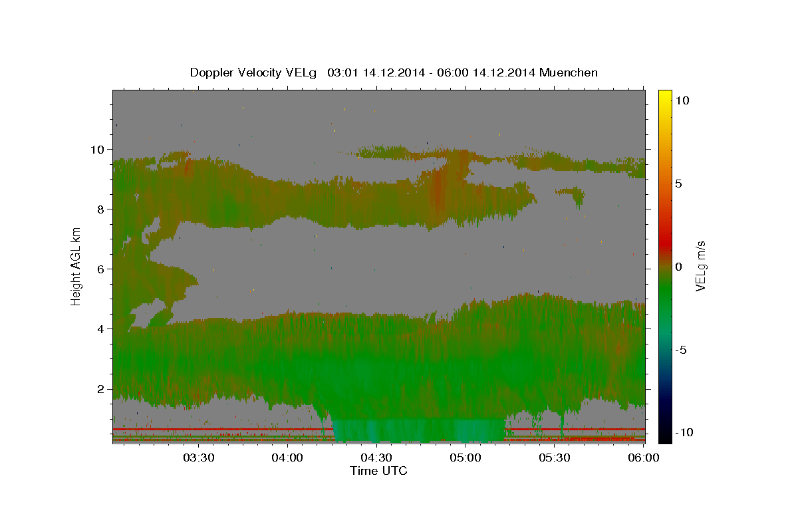Click the height tick label '10' on left axis

pos(99,150)
